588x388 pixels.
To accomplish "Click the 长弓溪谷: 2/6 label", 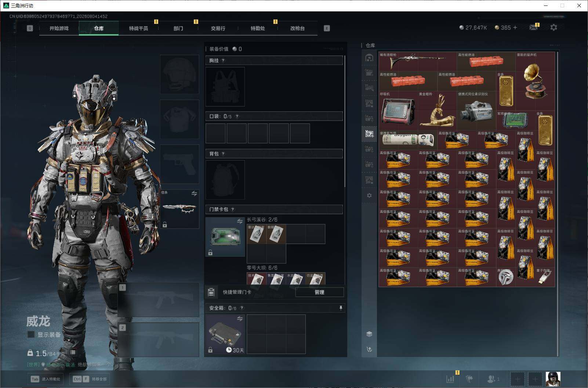I will click(x=262, y=220).
